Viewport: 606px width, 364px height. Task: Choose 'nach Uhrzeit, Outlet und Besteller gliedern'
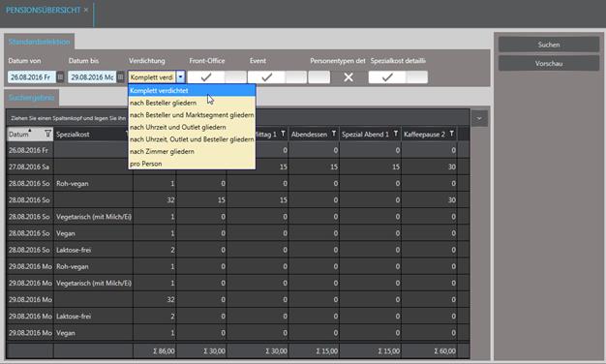[x=192, y=139]
